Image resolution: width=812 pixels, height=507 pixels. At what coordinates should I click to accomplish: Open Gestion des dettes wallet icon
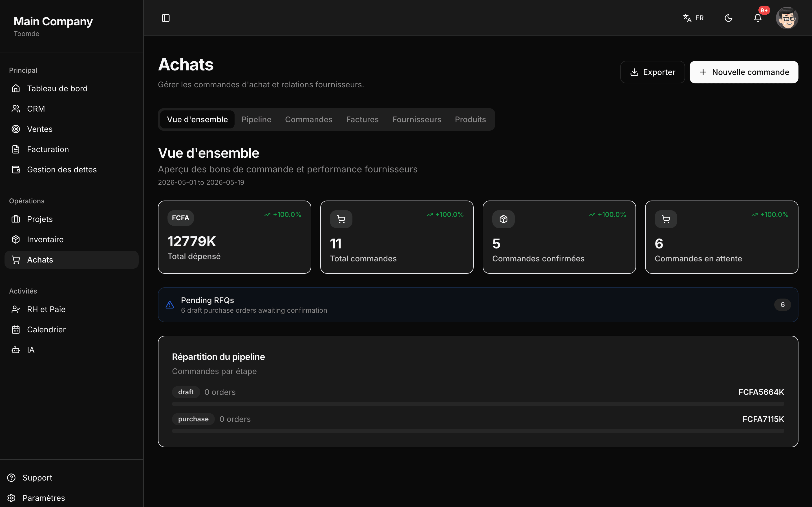click(x=16, y=170)
